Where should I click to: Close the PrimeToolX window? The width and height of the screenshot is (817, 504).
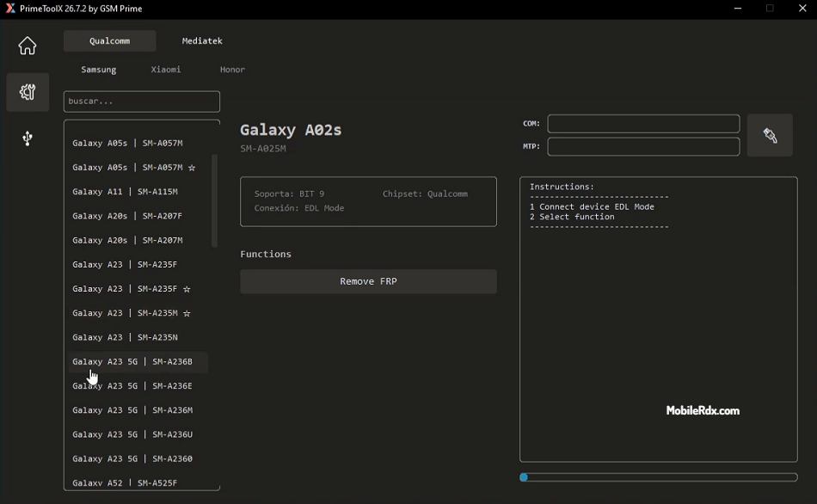point(802,9)
